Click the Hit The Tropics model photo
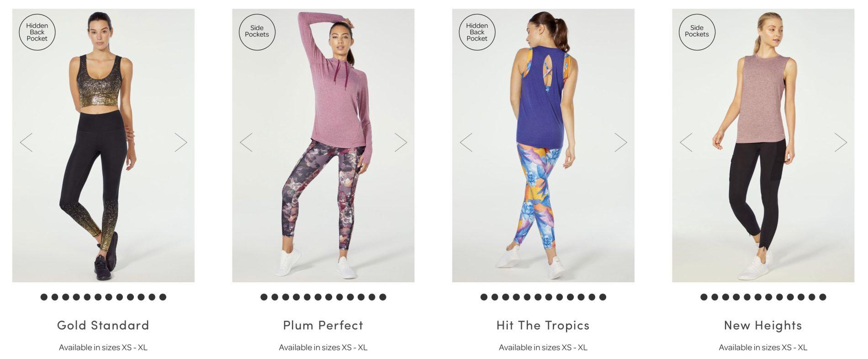The height and width of the screenshot is (359, 868). (x=543, y=145)
